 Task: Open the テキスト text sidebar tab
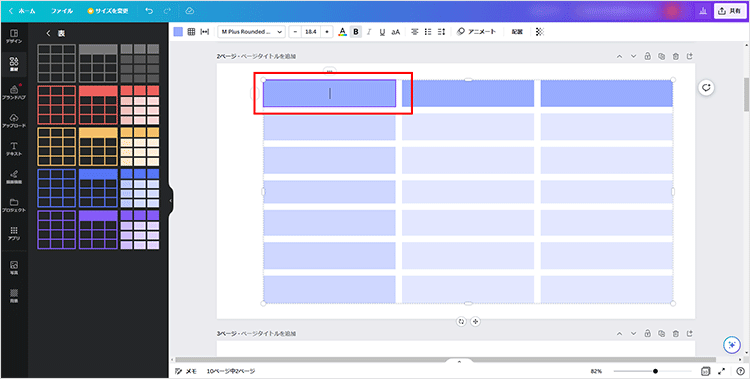[14, 148]
